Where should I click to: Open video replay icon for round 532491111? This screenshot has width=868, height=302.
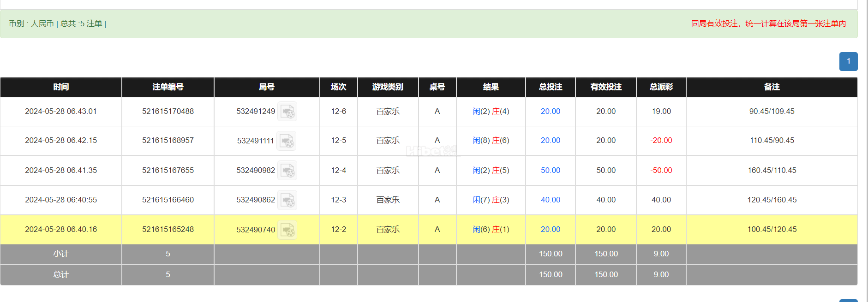pyautogui.click(x=286, y=141)
